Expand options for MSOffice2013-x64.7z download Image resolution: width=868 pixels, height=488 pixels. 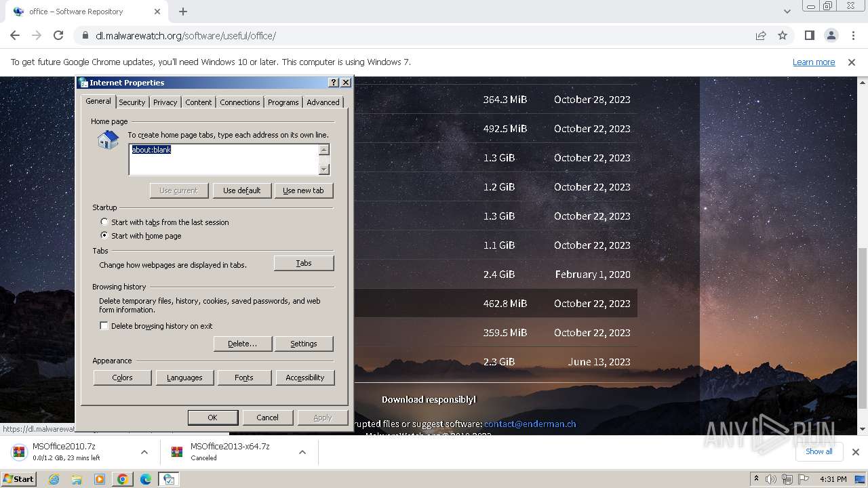302,452
